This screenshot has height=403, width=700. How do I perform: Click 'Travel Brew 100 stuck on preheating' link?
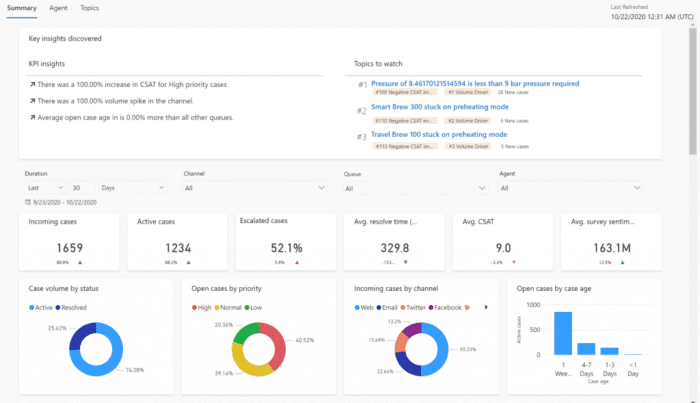440,132
